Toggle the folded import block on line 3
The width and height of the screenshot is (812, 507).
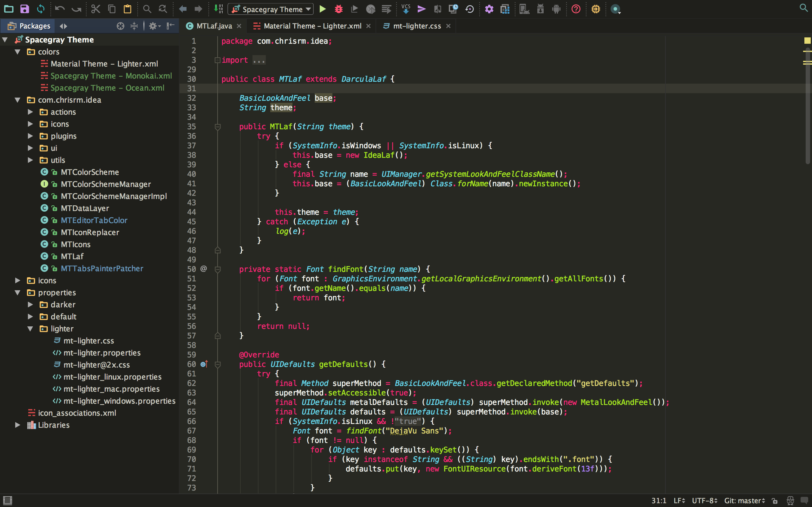point(217,60)
